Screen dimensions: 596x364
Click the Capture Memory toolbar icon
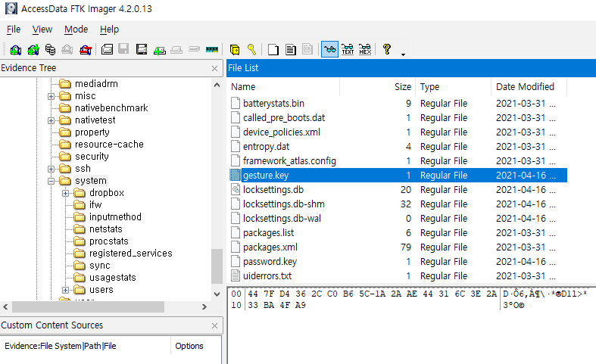pos(212,49)
